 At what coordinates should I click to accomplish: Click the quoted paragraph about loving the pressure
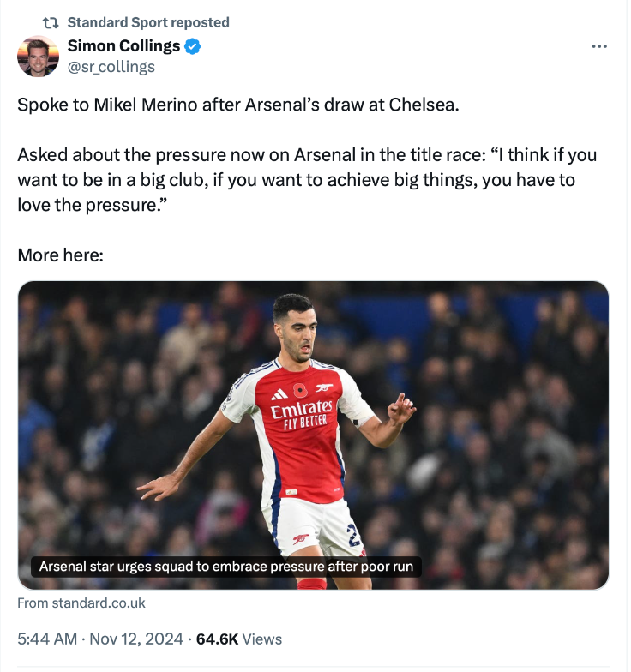tap(307, 181)
